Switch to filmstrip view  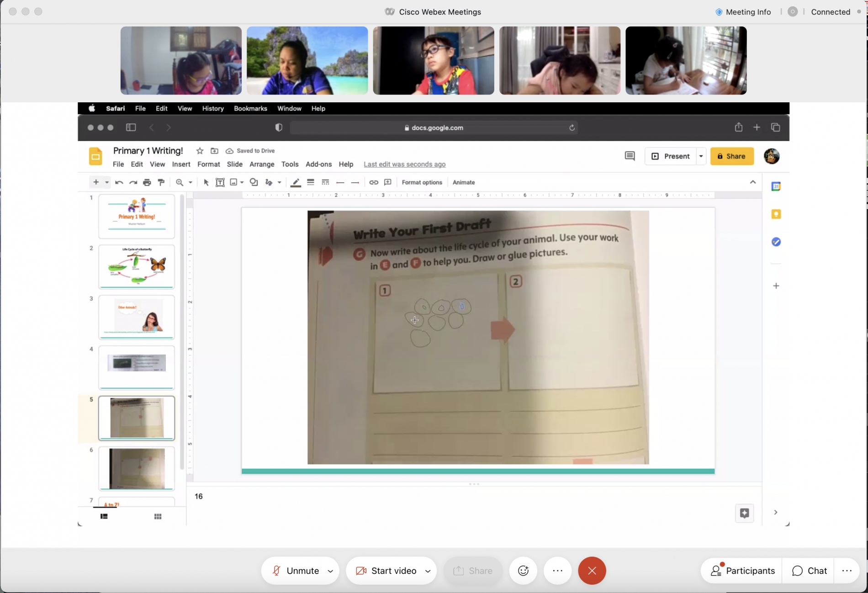point(104,516)
